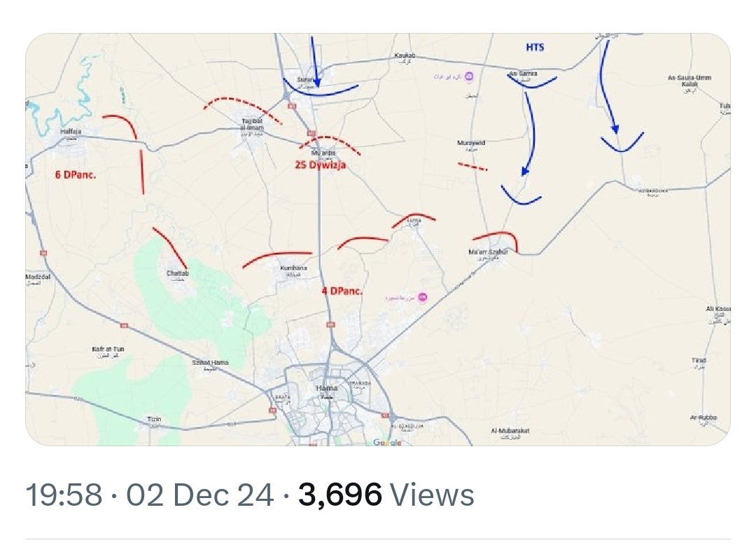Image resolution: width=756 pixels, height=559 pixels.
Task: Open the 3,696 Views count
Action: [x=386, y=496]
